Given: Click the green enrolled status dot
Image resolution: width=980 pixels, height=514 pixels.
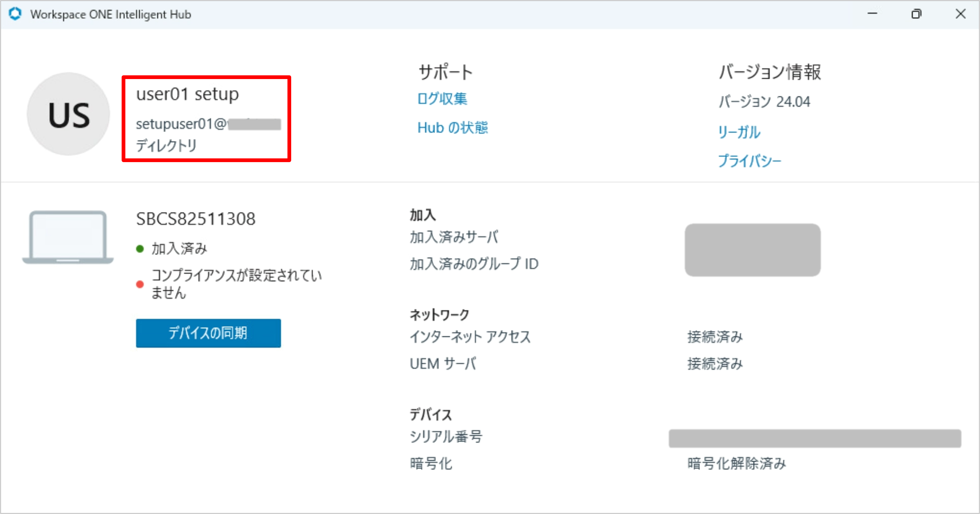Looking at the screenshot, I should (x=140, y=249).
